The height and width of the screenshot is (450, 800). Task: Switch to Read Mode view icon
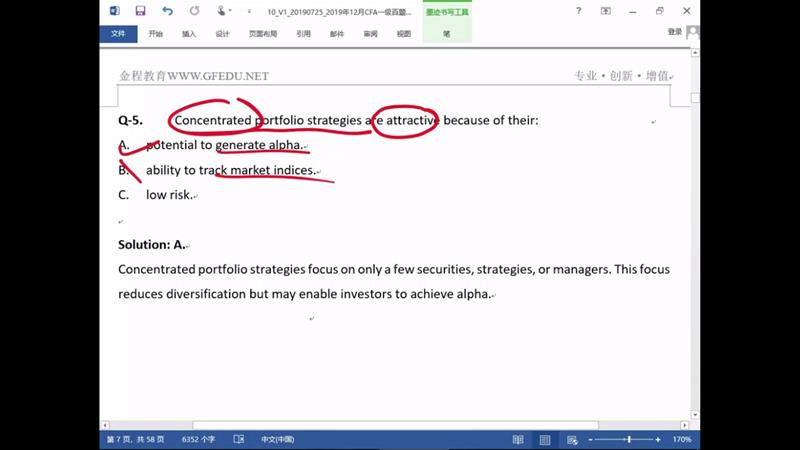[518, 439]
